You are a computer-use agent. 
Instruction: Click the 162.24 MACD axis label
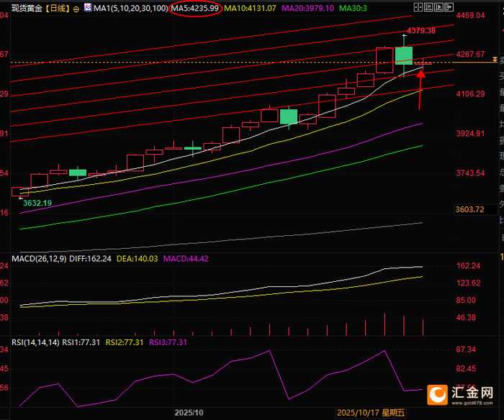pyautogui.click(x=468, y=265)
